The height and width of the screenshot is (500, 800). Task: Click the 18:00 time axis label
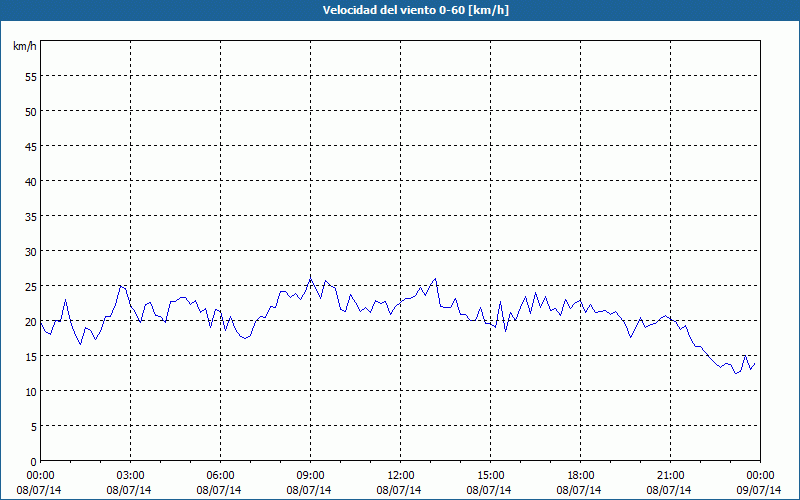pos(581,476)
